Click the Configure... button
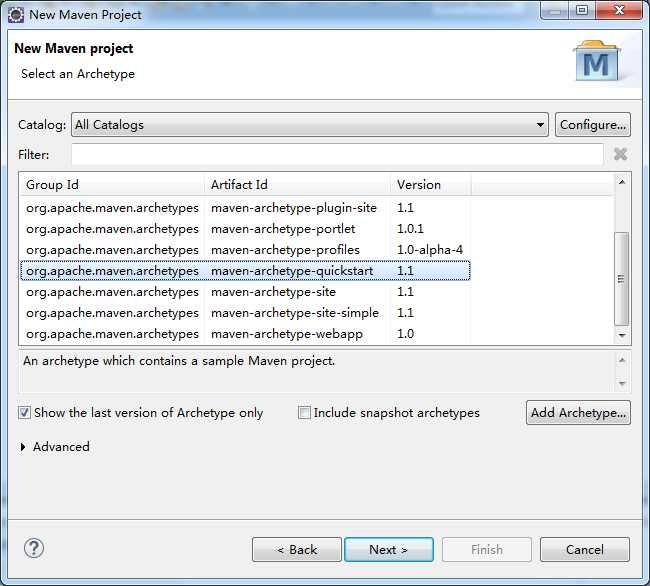This screenshot has height=586, width=650. pyautogui.click(x=593, y=124)
